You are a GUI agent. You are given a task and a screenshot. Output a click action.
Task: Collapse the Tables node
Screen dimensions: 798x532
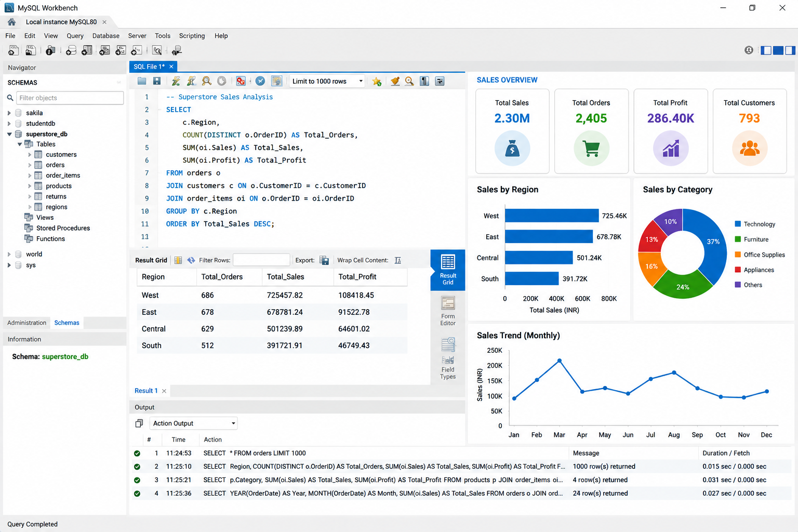[20, 144]
